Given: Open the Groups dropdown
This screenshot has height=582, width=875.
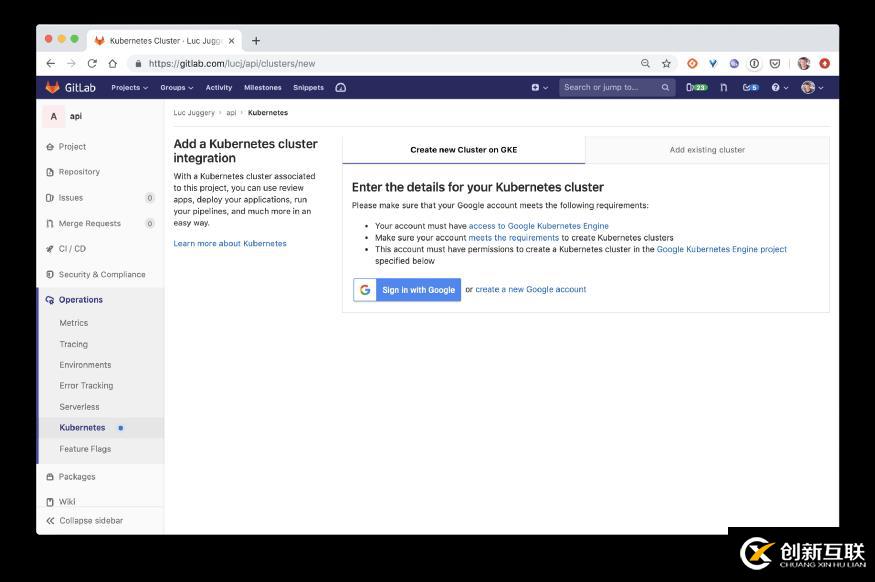Looking at the screenshot, I should [x=176, y=88].
